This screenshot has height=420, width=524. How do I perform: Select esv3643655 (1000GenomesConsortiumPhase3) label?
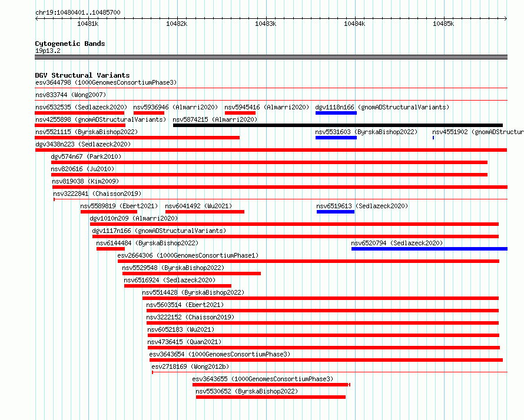263,379
